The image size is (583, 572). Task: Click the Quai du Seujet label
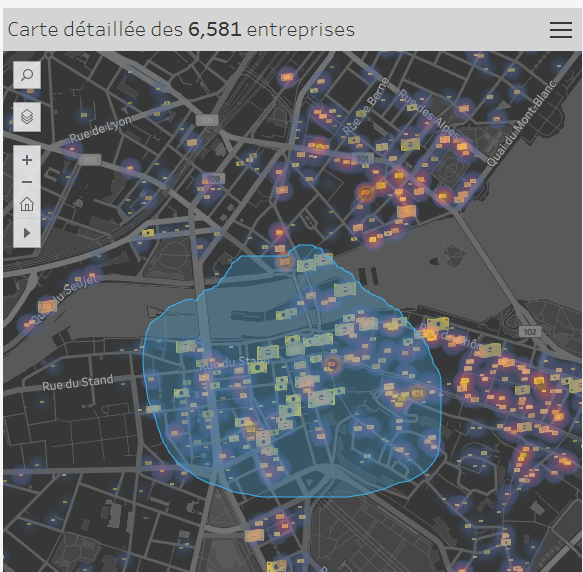tap(65, 299)
